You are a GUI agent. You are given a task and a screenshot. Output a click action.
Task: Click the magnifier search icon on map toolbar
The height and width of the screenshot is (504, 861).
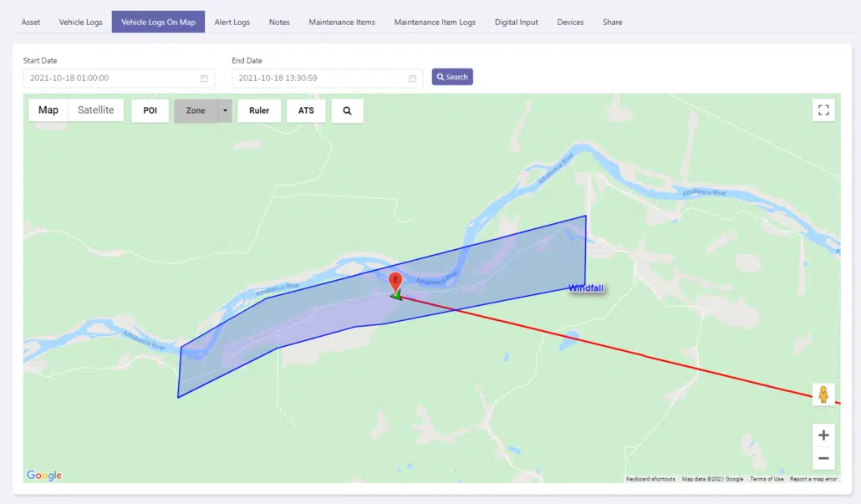347,110
